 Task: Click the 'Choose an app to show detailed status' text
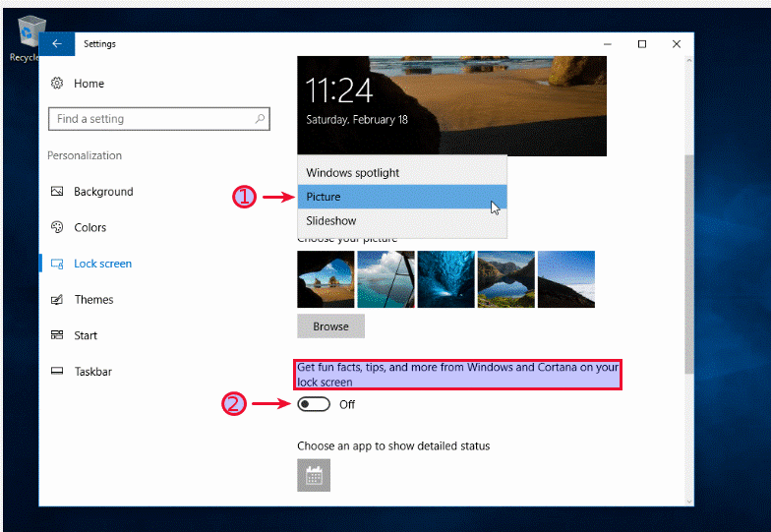tap(393, 446)
